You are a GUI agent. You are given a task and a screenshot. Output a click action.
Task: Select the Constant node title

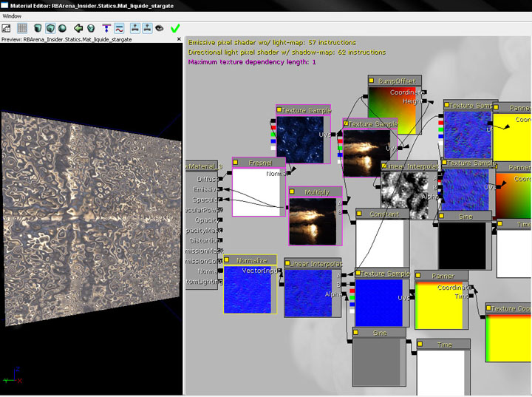coord(383,214)
